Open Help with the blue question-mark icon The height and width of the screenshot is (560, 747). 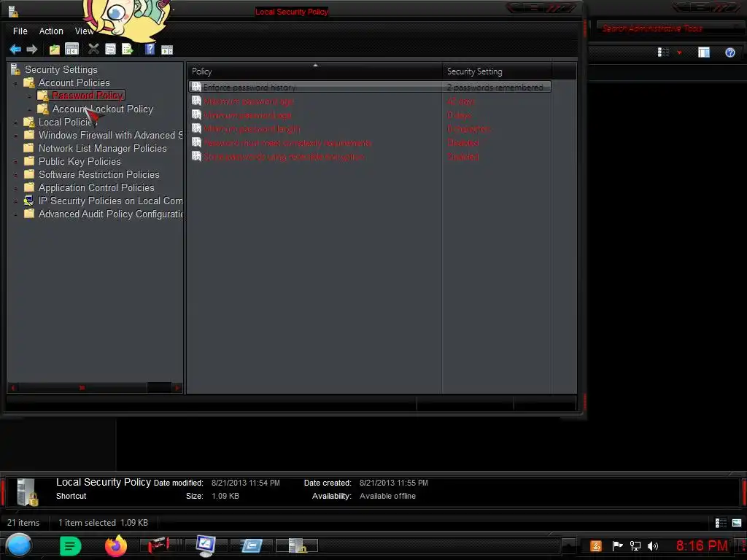coord(150,49)
